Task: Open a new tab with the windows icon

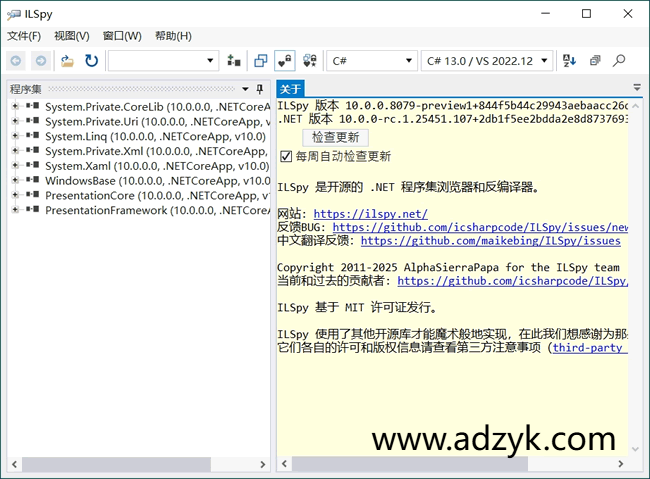Action: (x=260, y=61)
